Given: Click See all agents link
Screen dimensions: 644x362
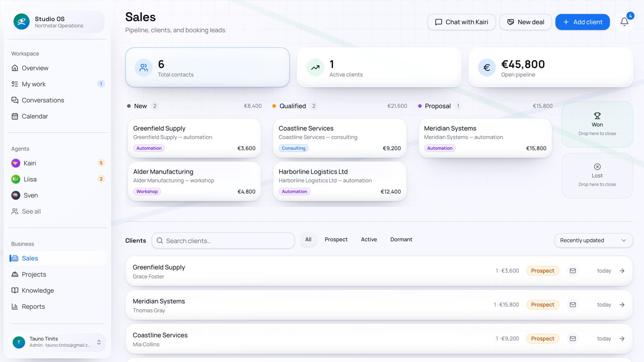Looking at the screenshot, I should pyautogui.click(x=57, y=211).
